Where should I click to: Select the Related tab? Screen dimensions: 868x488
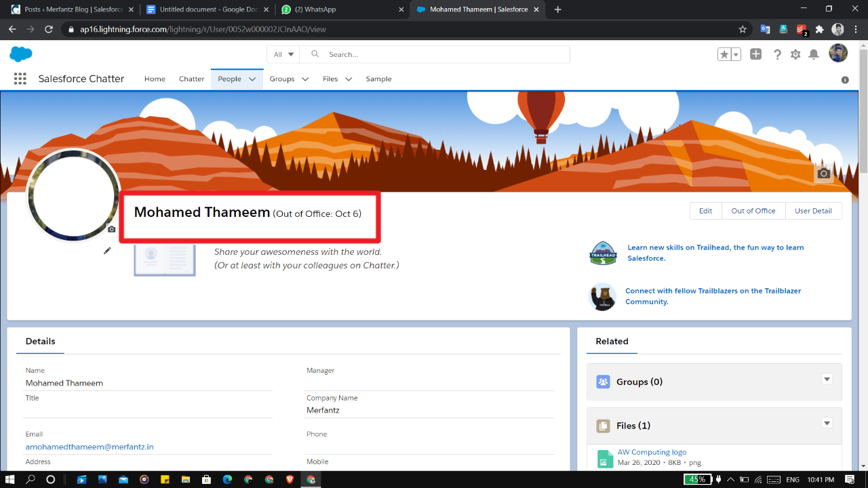612,342
